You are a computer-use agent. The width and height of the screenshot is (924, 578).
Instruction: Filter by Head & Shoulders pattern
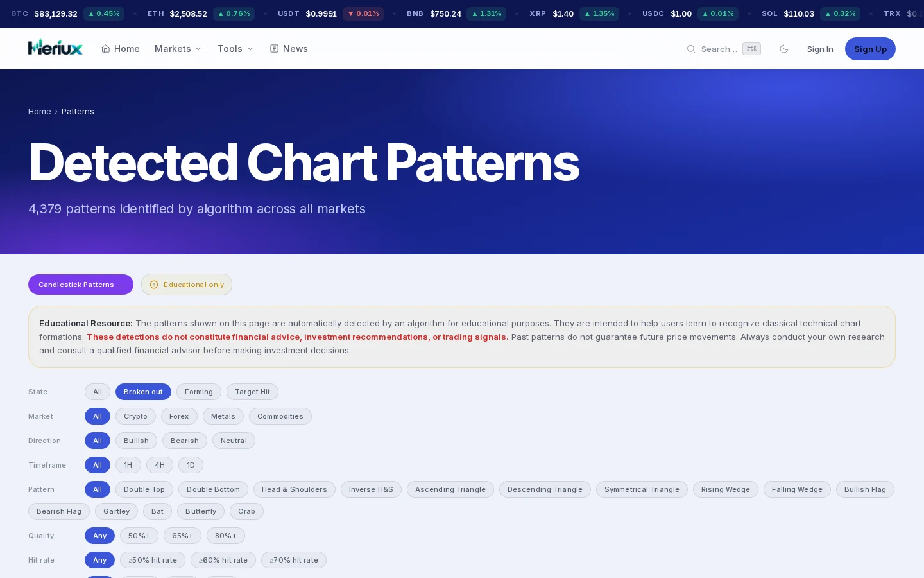(x=295, y=489)
